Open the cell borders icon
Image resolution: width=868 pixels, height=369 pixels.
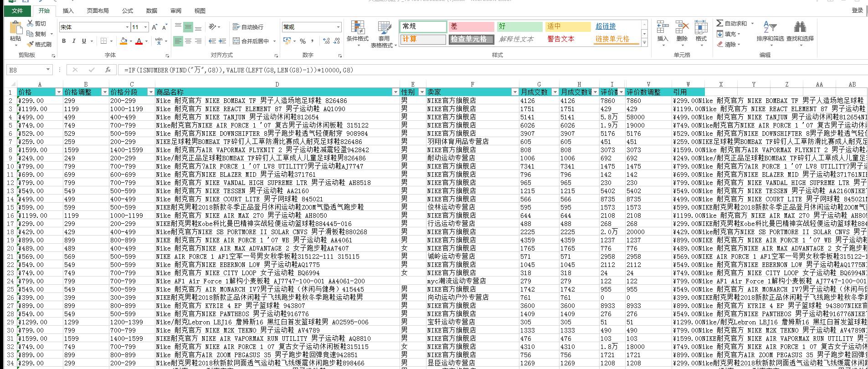(104, 41)
